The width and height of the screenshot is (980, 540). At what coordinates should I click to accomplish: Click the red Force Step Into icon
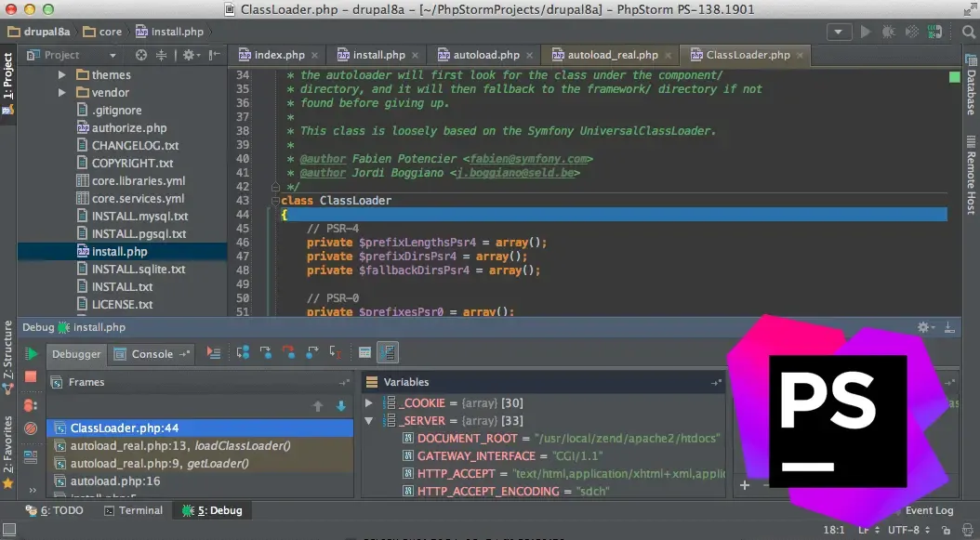coord(288,352)
